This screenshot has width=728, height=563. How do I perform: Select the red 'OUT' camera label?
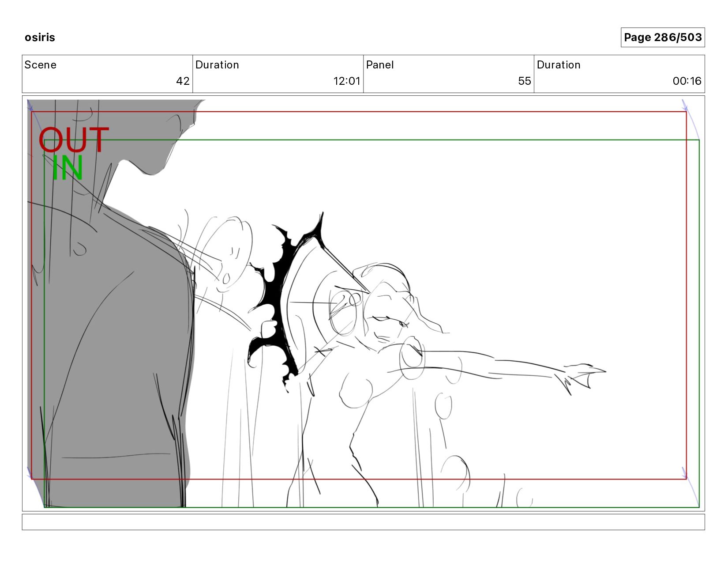click(x=74, y=140)
